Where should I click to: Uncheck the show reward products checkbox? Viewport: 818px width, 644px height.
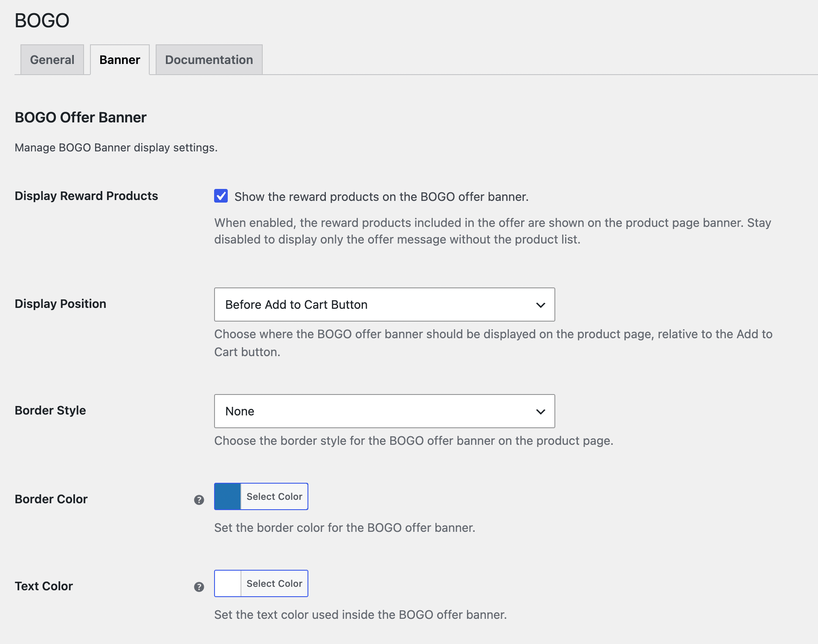(x=221, y=196)
